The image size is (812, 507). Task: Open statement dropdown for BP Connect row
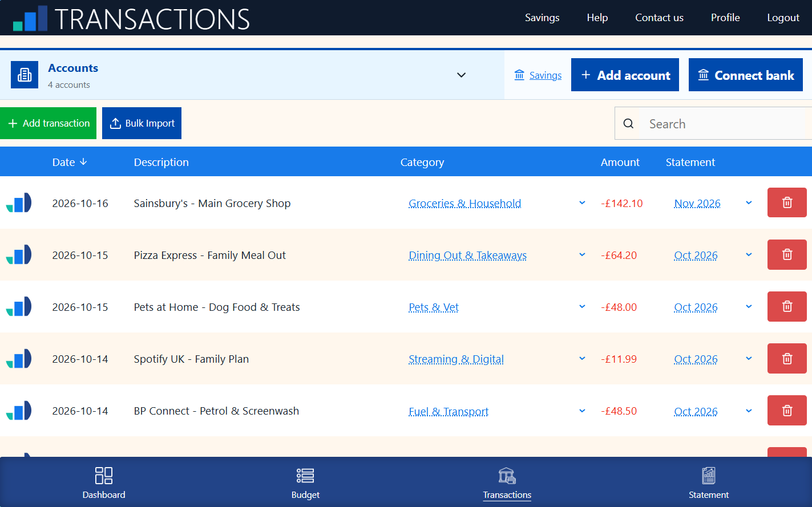[x=749, y=411]
